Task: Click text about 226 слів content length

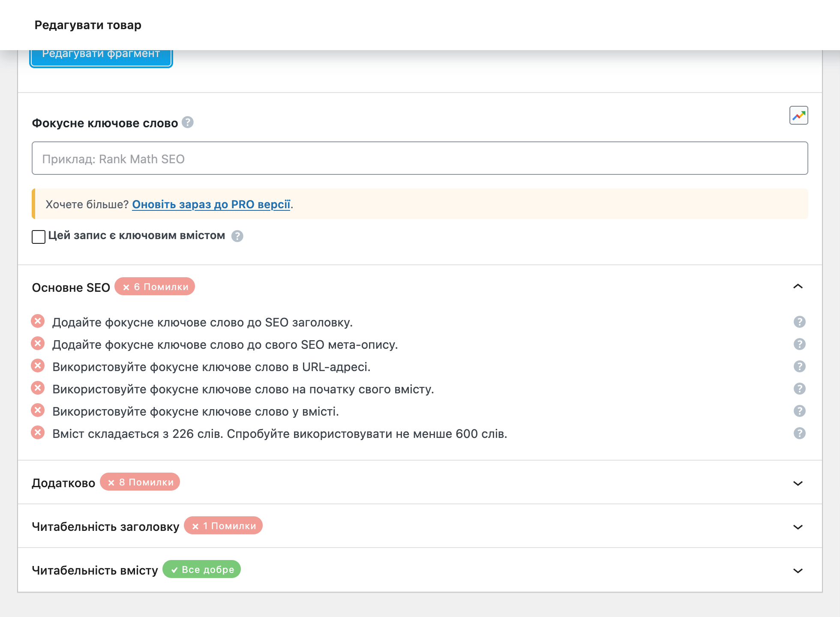Action: [x=279, y=434]
